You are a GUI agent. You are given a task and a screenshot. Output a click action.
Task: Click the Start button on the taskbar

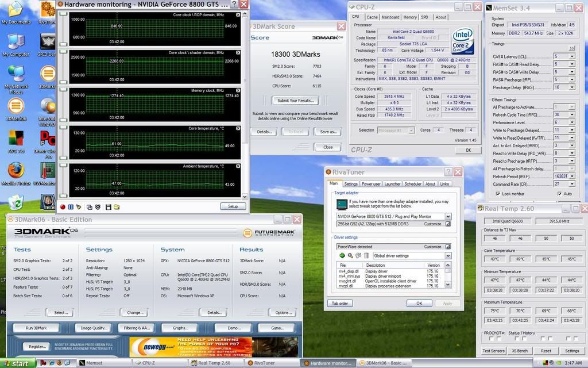pyautogui.click(x=18, y=363)
